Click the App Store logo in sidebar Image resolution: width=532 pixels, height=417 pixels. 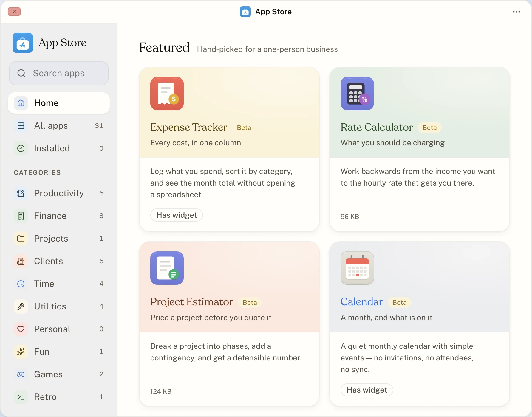pyautogui.click(x=23, y=43)
